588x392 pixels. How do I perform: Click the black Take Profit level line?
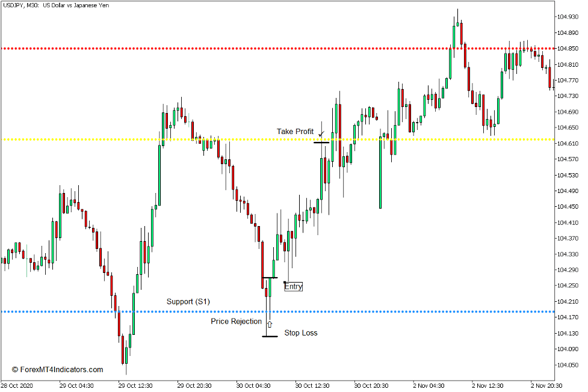click(320, 143)
